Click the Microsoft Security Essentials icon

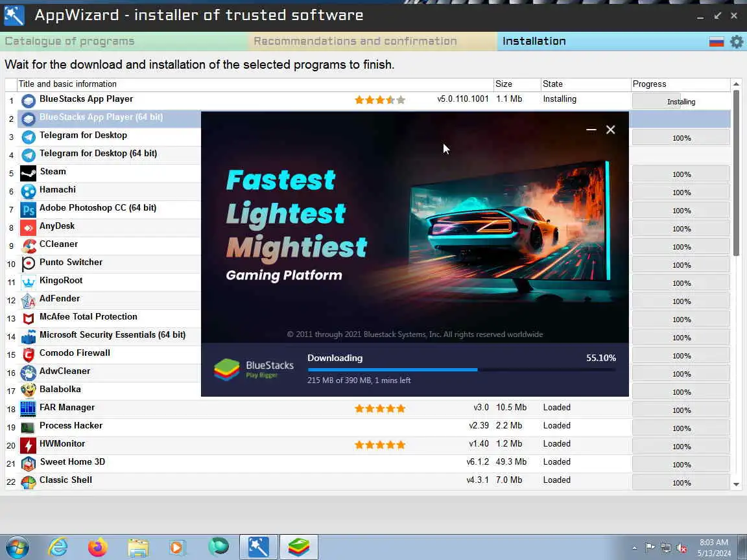click(x=29, y=336)
